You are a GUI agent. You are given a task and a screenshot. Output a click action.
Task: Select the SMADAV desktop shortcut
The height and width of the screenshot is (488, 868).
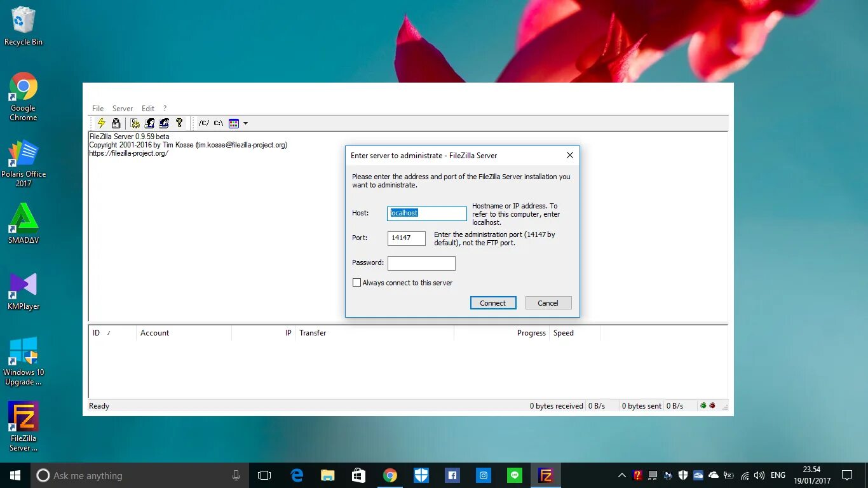coord(24,224)
